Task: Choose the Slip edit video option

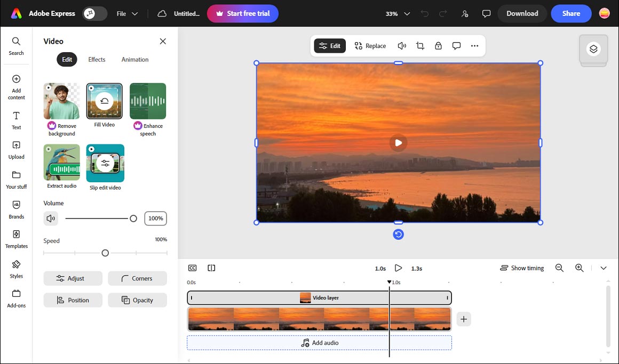Action: [105, 167]
